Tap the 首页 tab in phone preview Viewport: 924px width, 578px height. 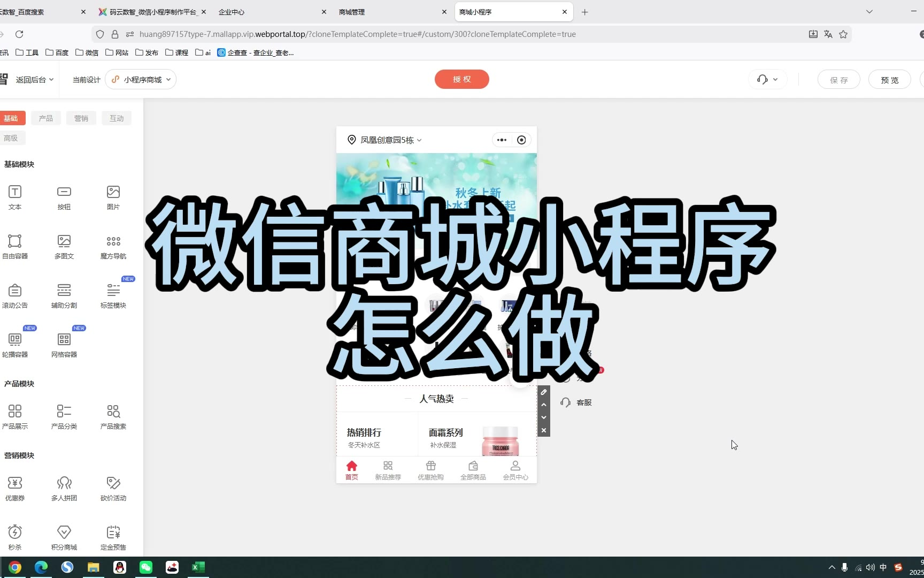click(352, 470)
